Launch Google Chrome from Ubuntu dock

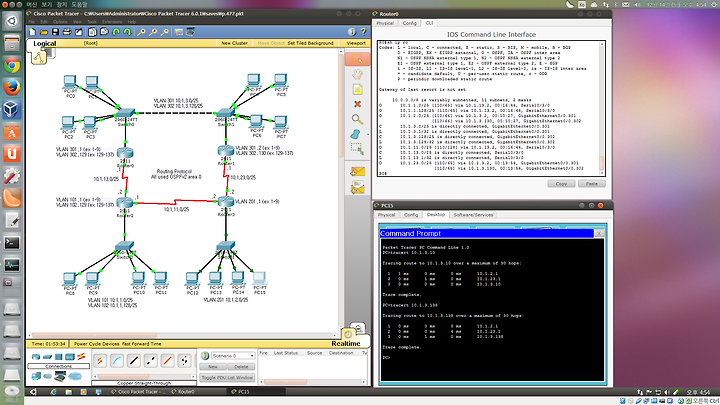[x=12, y=66]
